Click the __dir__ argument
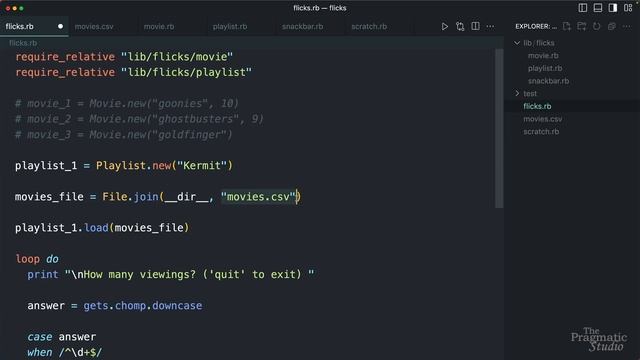The height and width of the screenshot is (360, 640). coord(186,197)
